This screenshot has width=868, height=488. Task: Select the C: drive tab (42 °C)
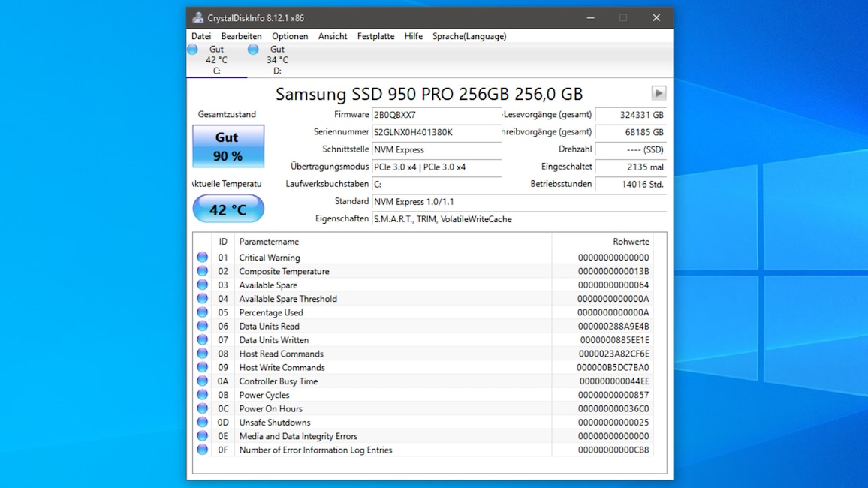pos(216,60)
